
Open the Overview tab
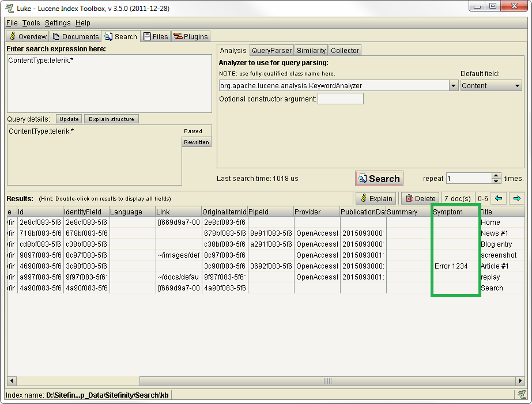coord(28,36)
